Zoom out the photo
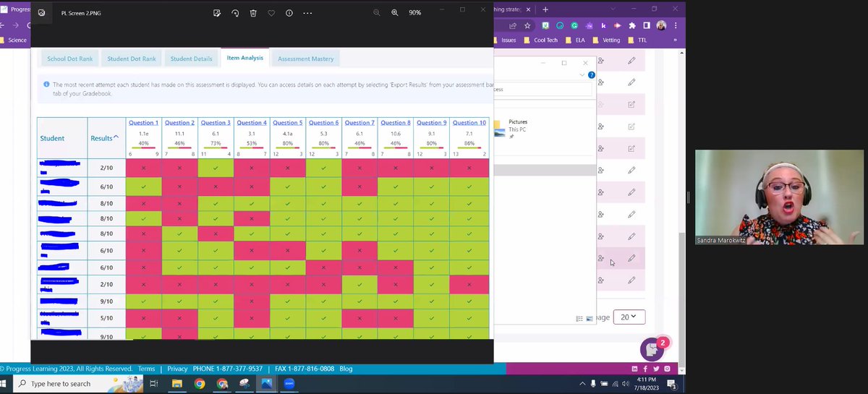 coord(377,13)
